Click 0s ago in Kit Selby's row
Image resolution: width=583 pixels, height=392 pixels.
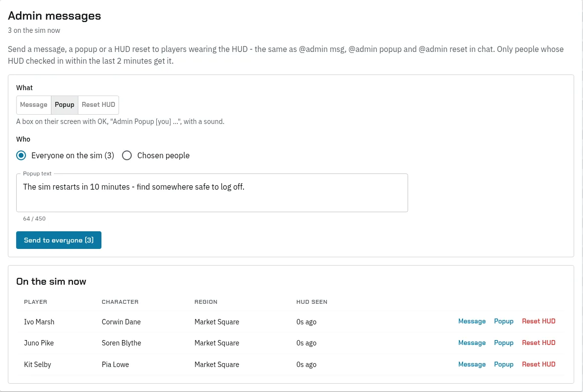[306, 365]
